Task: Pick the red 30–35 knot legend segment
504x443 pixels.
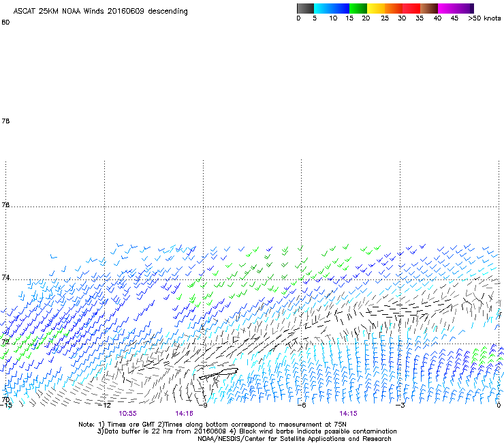Action: point(411,8)
